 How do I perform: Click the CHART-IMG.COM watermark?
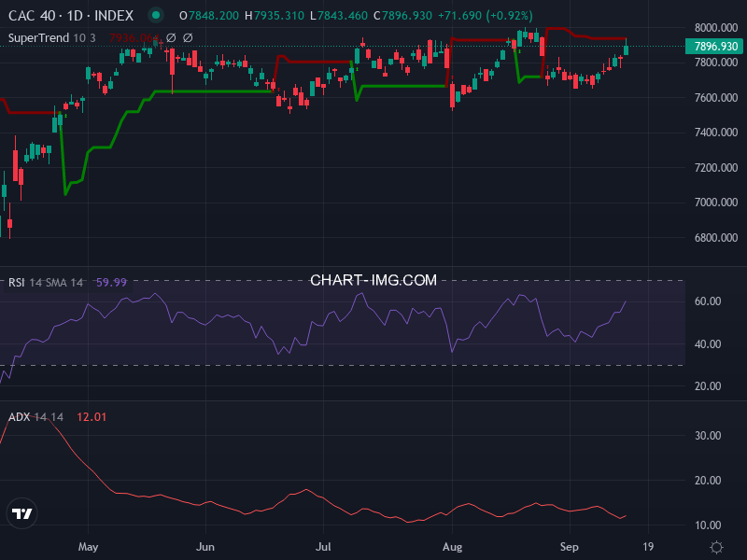pyautogui.click(x=373, y=280)
